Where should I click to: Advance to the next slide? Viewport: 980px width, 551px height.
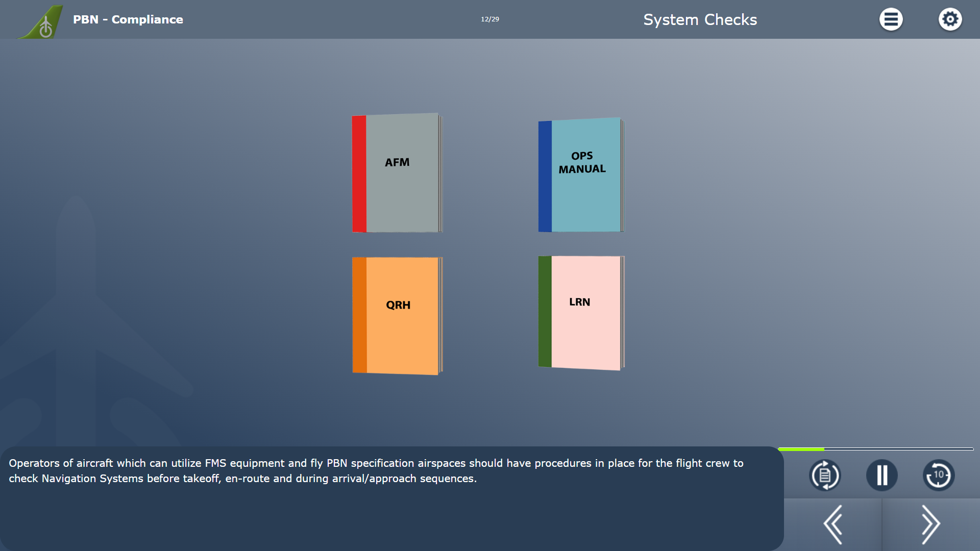pyautogui.click(x=931, y=524)
